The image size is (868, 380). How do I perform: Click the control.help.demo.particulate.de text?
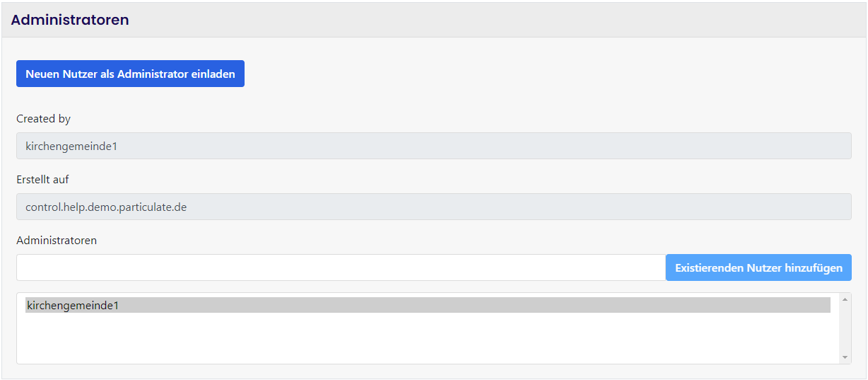tap(106, 207)
